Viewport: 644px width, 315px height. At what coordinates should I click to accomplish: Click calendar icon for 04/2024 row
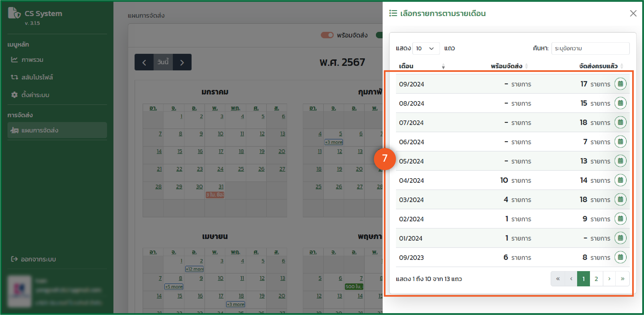pyautogui.click(x=620, y=180)
